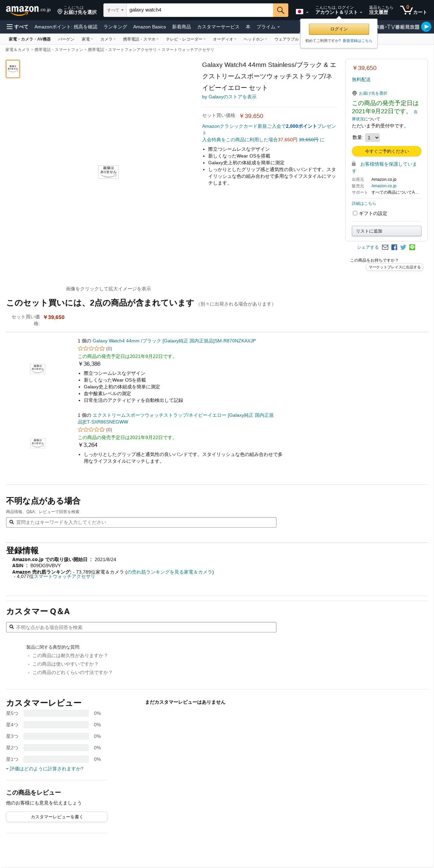Click the 星5つ rating bar
The image size is (434, 868).
(x=56, y=713)
